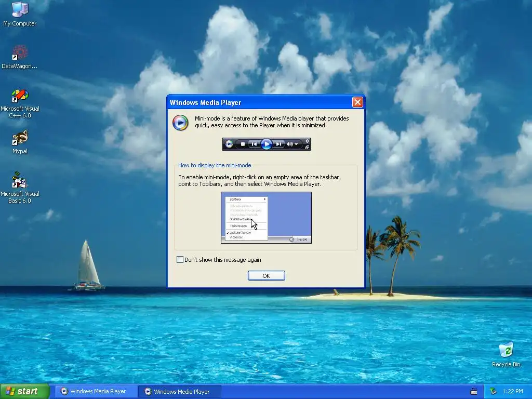Close the Windows Media Player dialog
This screenshot has height=399, width=532.
coord(357,102)
